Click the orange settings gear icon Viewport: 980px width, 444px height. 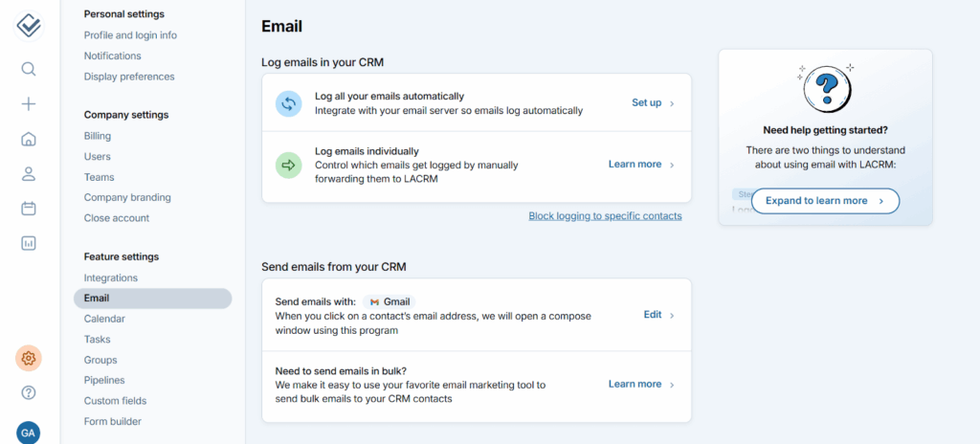tap(29, 358)
